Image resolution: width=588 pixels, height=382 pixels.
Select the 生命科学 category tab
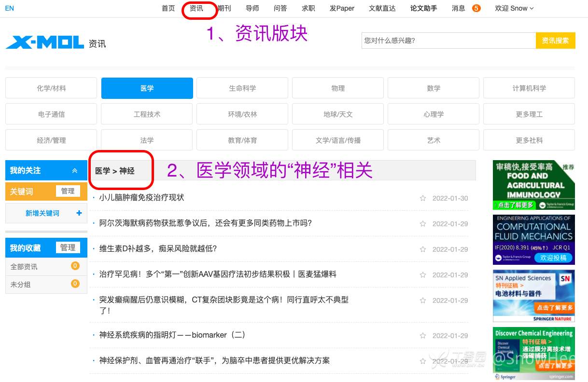(242, 88)
